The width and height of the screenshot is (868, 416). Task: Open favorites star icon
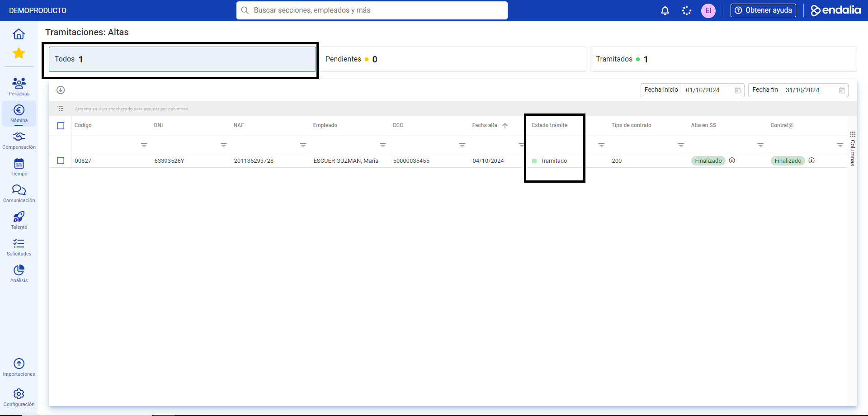click(19, 53)
